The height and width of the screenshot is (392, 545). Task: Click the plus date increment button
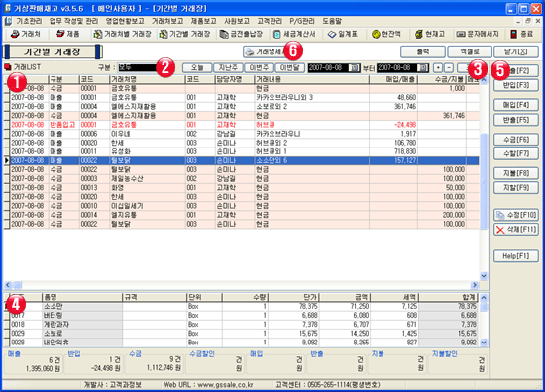(439, 67)
